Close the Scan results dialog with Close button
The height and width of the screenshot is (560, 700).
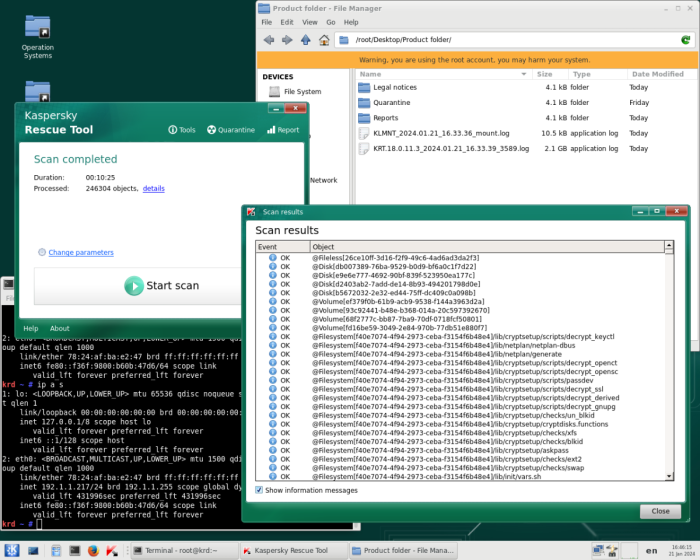coord(660,511)
